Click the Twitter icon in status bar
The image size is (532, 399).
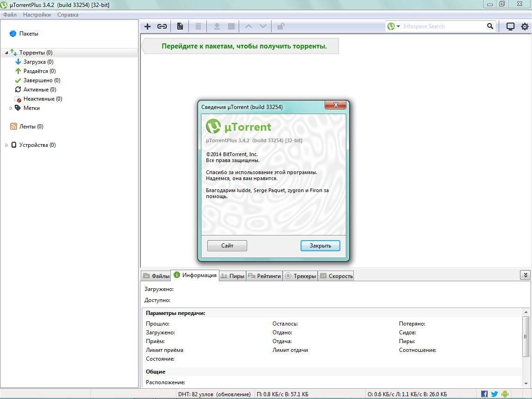click(x=495, y=394)
